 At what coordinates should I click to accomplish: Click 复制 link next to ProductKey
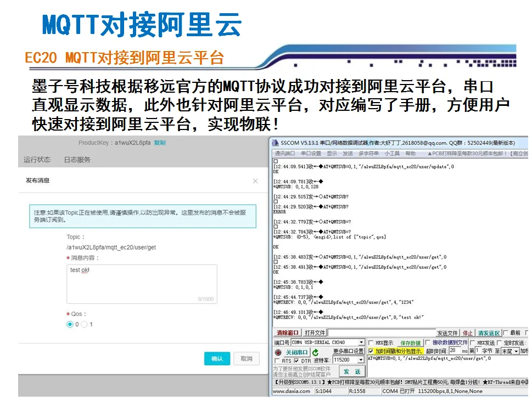pyautogui.click(x=159, y=143)
